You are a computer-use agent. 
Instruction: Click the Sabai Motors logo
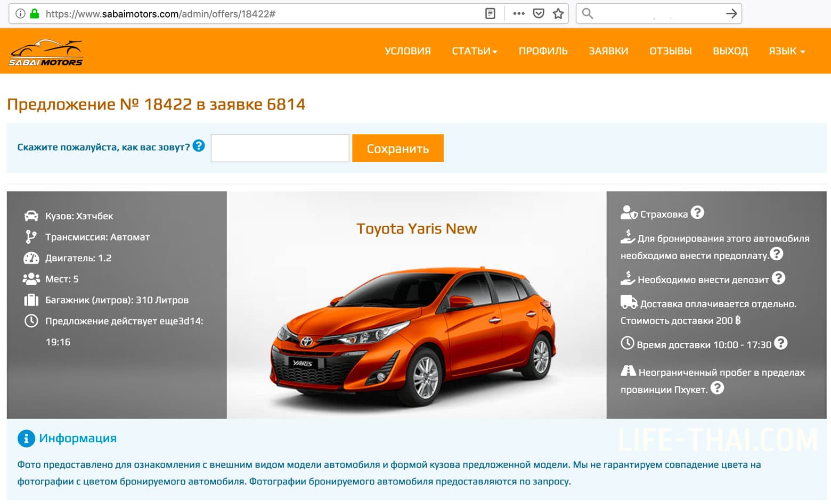(46, 53)
